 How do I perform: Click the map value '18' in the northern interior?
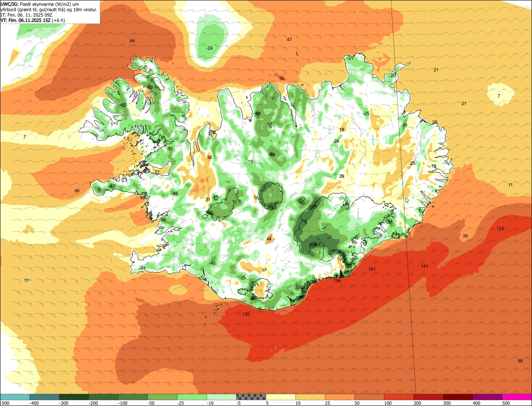tap(342, 130)
